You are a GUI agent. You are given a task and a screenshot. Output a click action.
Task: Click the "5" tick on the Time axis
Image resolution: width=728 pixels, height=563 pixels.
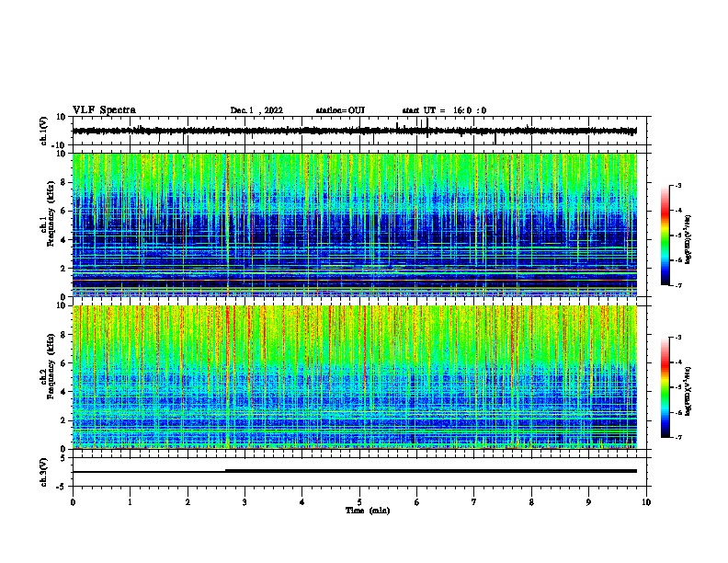[359, 502]
